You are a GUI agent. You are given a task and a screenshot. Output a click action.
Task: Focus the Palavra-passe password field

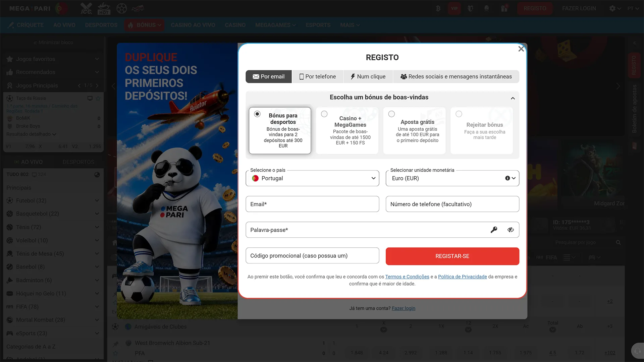[x=382, y=230]
